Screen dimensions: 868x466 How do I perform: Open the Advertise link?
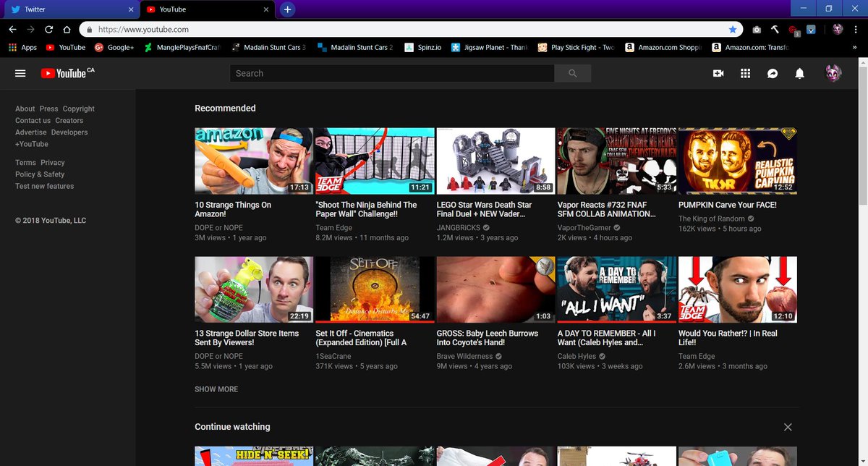pos(31,132)
